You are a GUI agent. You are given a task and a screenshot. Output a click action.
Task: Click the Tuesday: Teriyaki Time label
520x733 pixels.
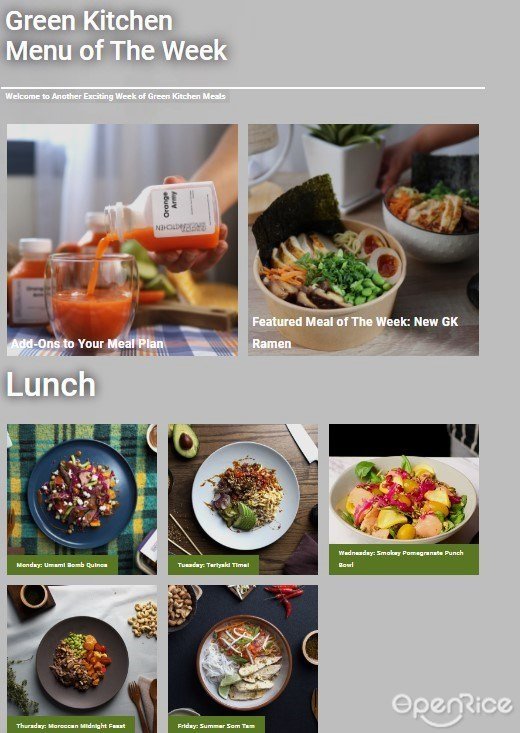(213, 565)
